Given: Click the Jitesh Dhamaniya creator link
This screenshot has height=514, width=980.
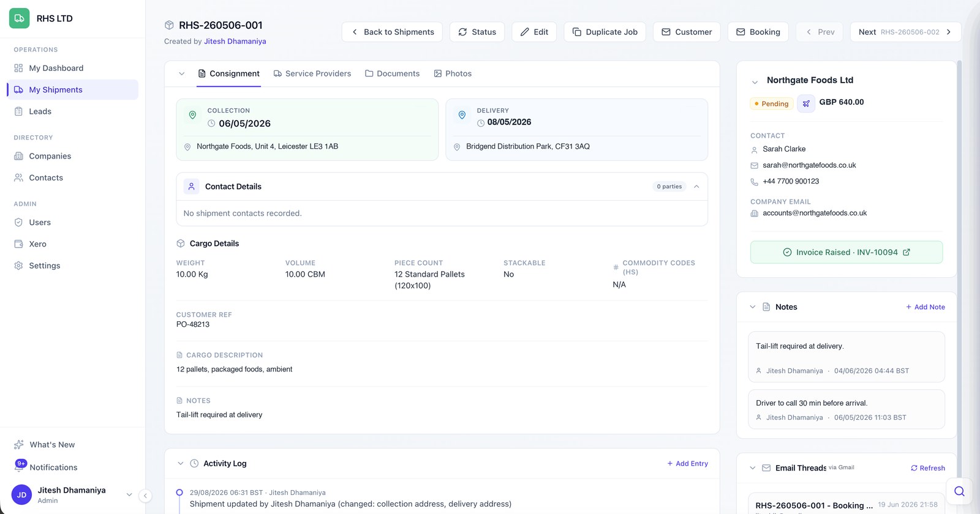Looking at the screenshot, I should 235,42.
